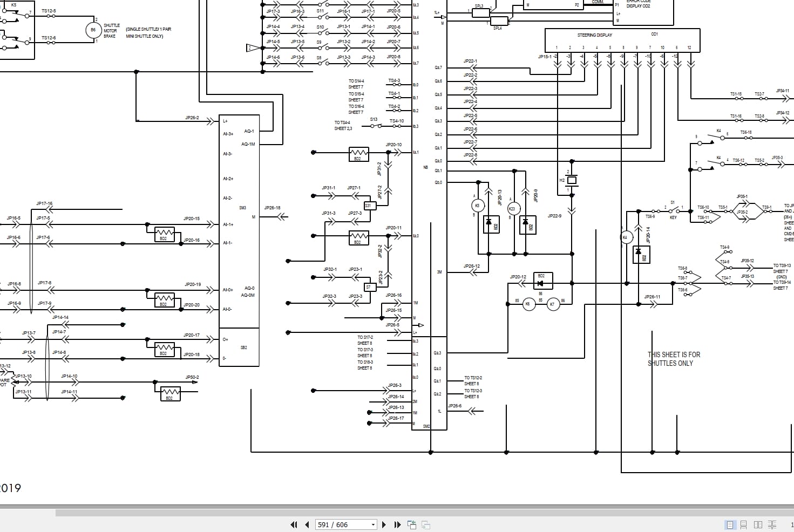Viewport: 794px width, 532px height.
Task: Click the JP35-3 connector label
Action: point(777,158)
